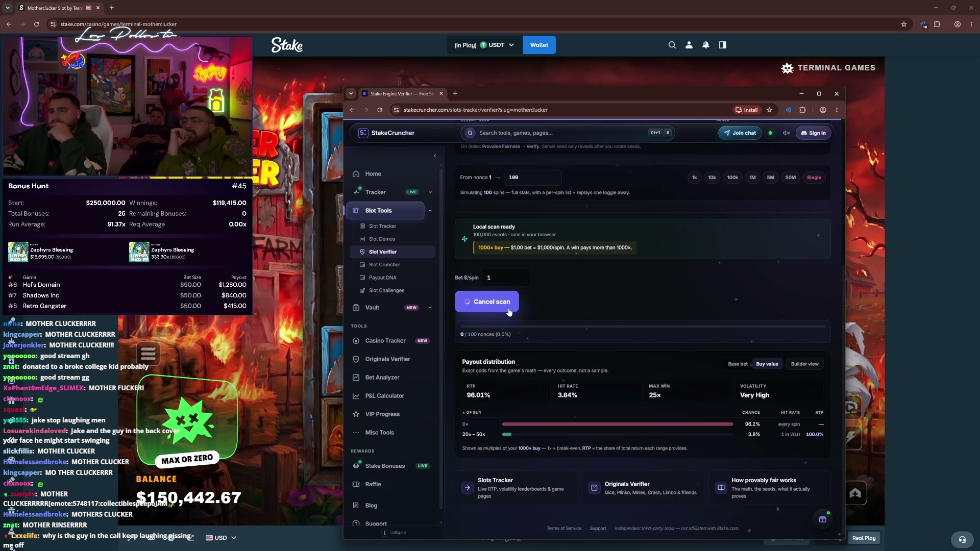The height and width of the screenshot is (551, 980).
Task: Switch payout view to Base bet
Action: (x=738, y=364)
